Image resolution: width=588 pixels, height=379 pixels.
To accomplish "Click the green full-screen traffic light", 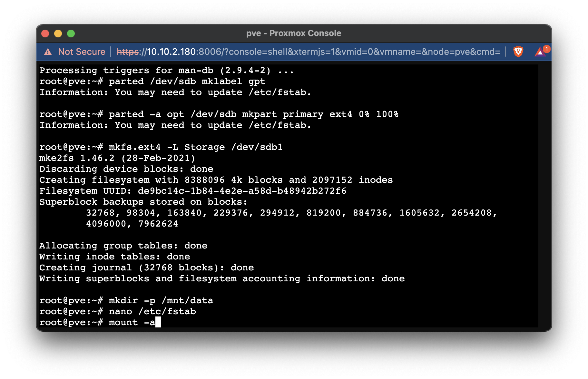I will 71,33.
